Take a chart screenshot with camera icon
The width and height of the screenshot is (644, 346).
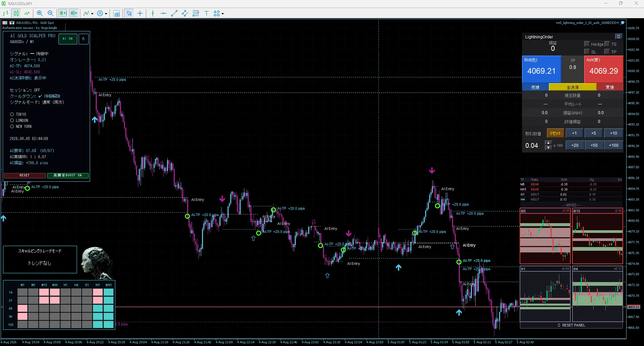117,13
